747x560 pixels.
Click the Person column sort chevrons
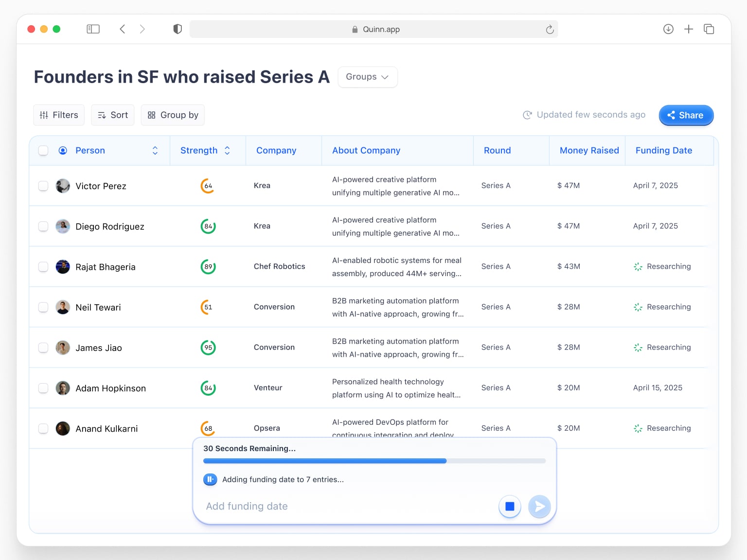[x=155, y=151]
